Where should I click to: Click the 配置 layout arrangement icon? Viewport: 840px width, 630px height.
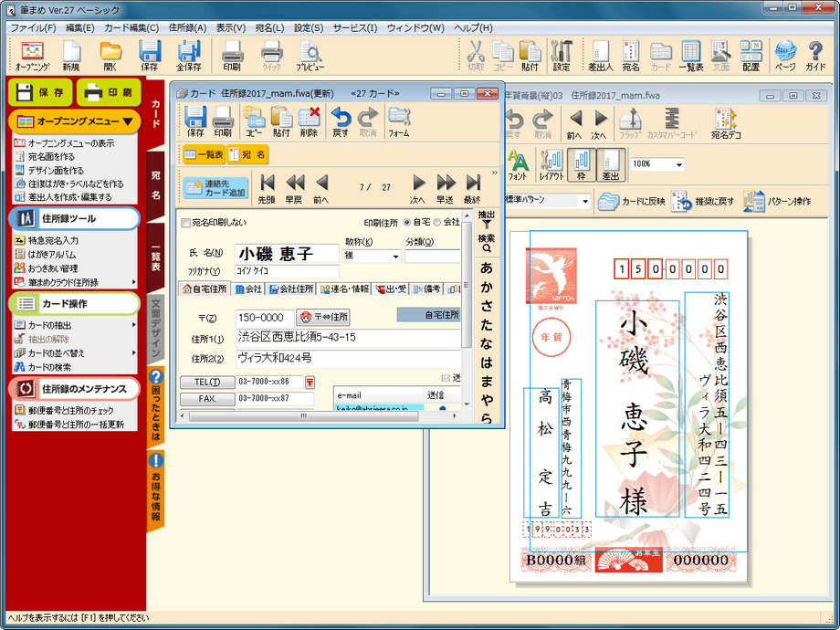pos(751,57)
